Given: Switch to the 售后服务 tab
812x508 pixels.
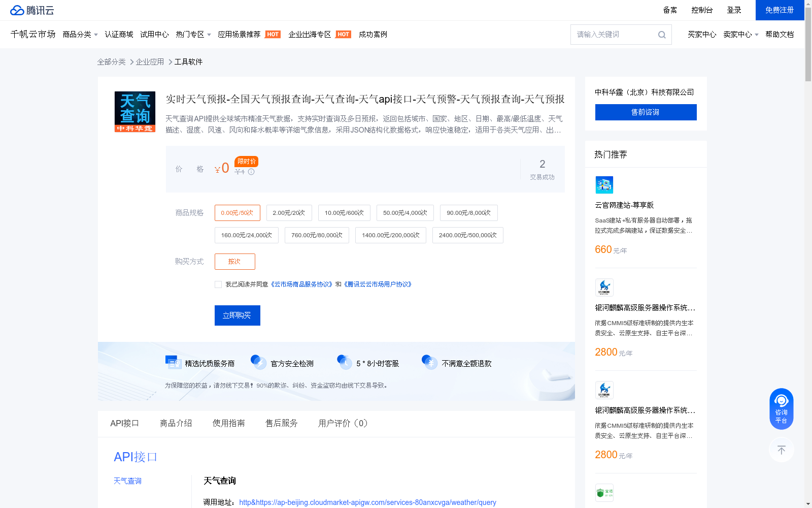Looking at the screenshot, I should pyautogui.click(x=282, y=423).
